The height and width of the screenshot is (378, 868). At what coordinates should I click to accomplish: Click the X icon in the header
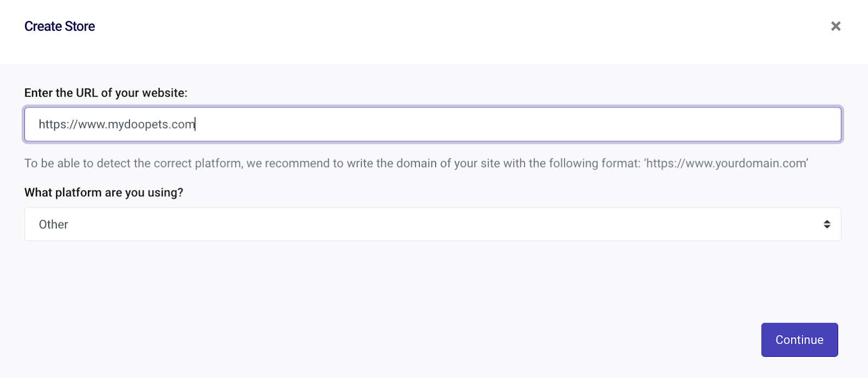click(x=835, y=26)
